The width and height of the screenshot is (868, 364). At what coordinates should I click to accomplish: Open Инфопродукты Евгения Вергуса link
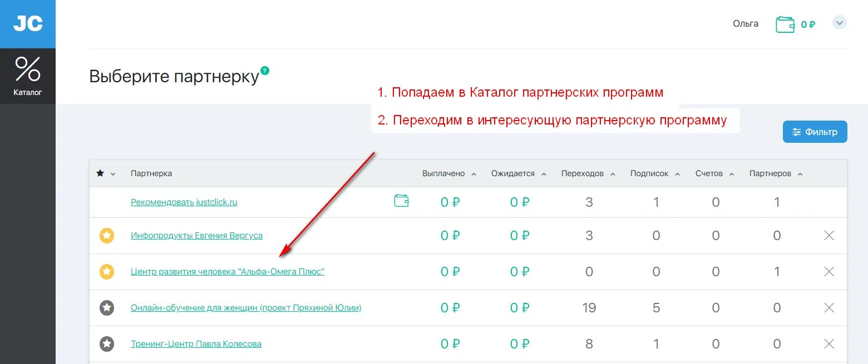196,236
